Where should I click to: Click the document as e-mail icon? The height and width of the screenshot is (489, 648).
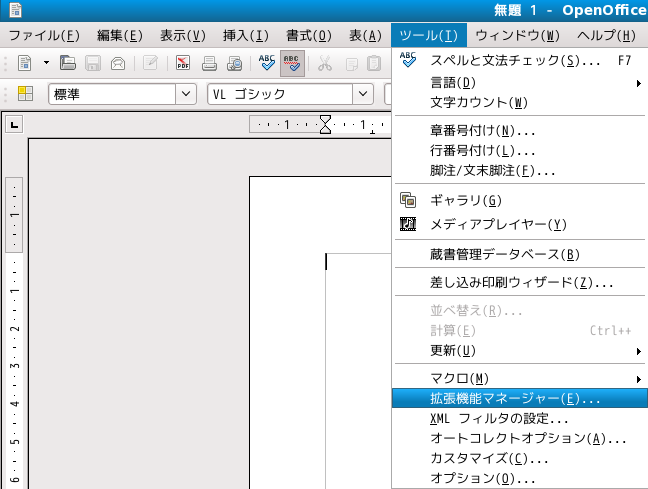(118, 63)
